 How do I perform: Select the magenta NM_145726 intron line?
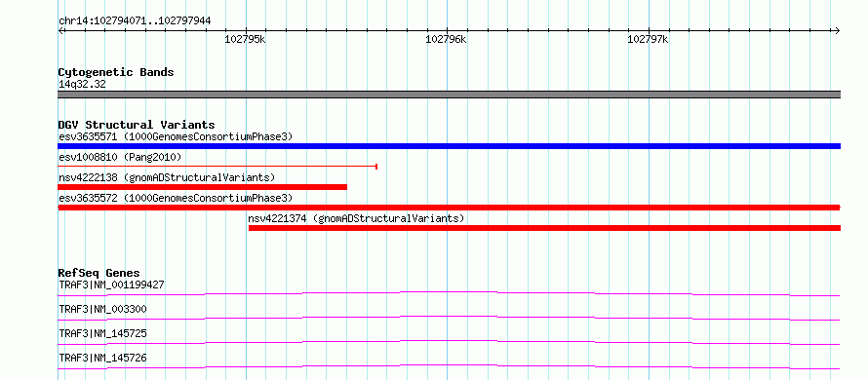click(x=449, y=365)
